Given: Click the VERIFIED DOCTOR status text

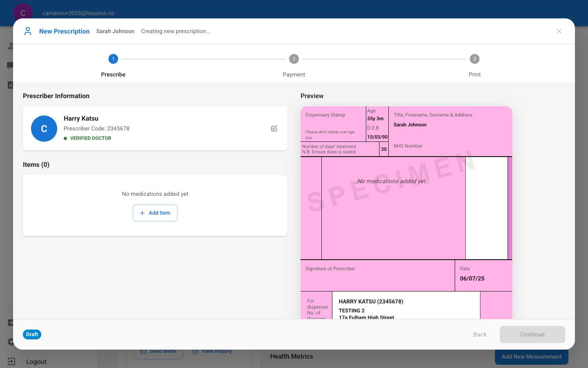Looking at the screenshot, I should coord(91,138).
